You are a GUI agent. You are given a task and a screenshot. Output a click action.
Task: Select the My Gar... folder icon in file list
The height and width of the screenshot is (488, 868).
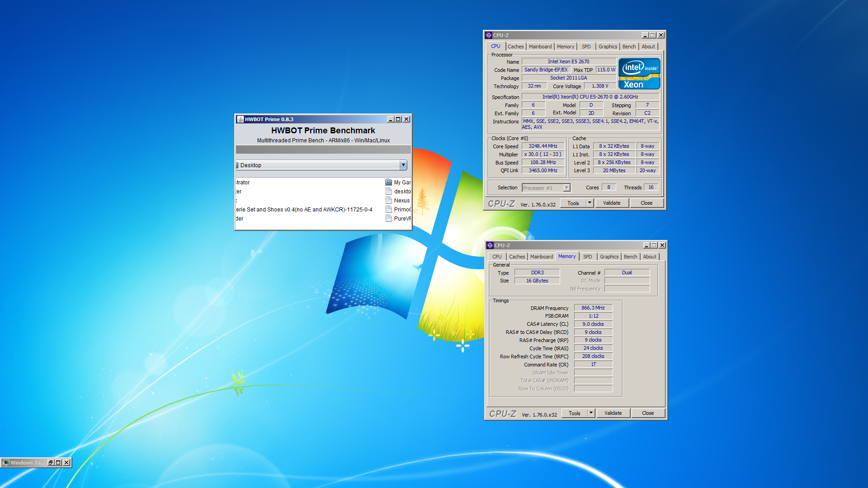(x=388, y=182)
